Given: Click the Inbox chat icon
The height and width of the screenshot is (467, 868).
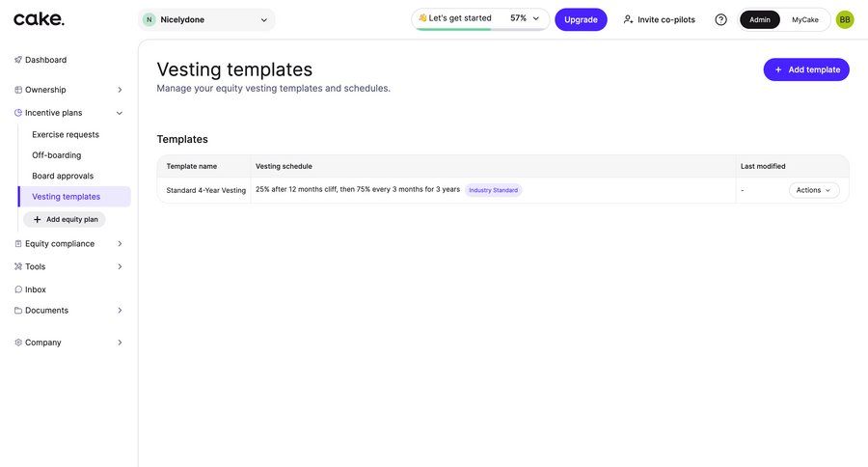Looking at the screenshot, I should tap(18, 289).
